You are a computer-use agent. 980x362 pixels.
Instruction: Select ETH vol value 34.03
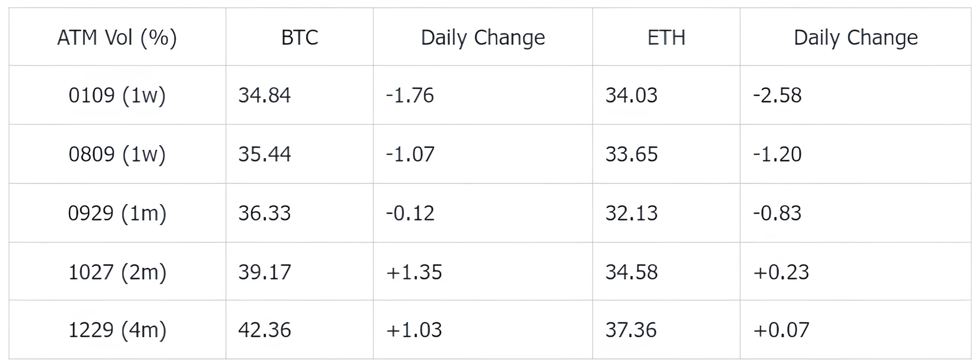tap(631, 96)
